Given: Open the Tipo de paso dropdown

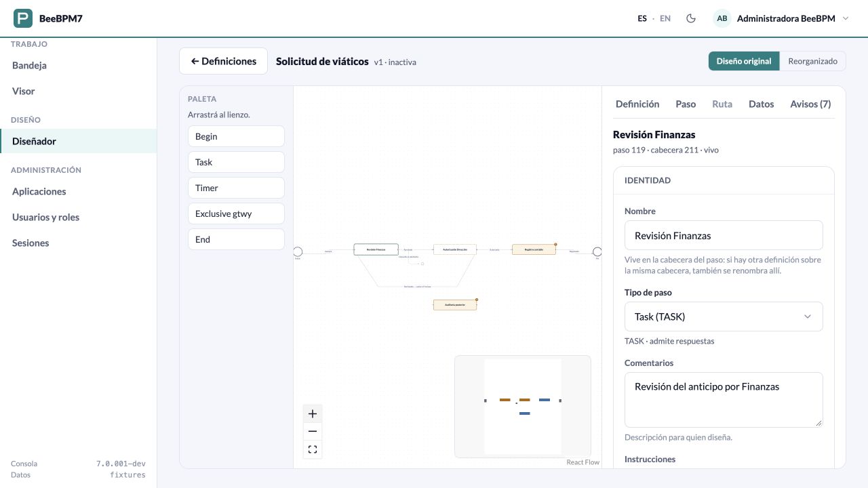Looking at the screenshot, I should [x=724, y=317].
